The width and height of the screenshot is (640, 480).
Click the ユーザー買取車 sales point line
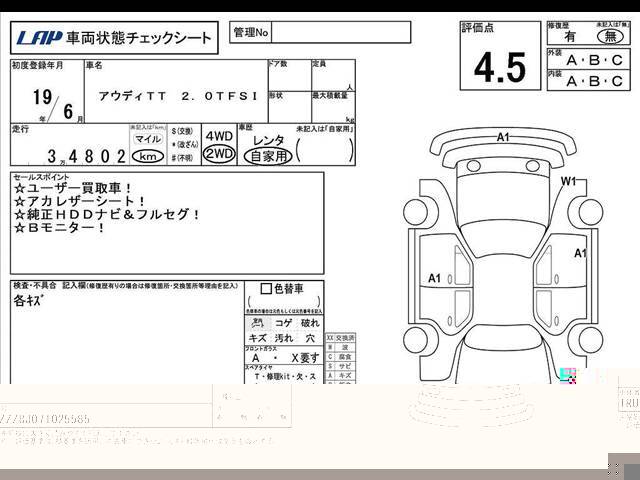[x=73, y=188]
